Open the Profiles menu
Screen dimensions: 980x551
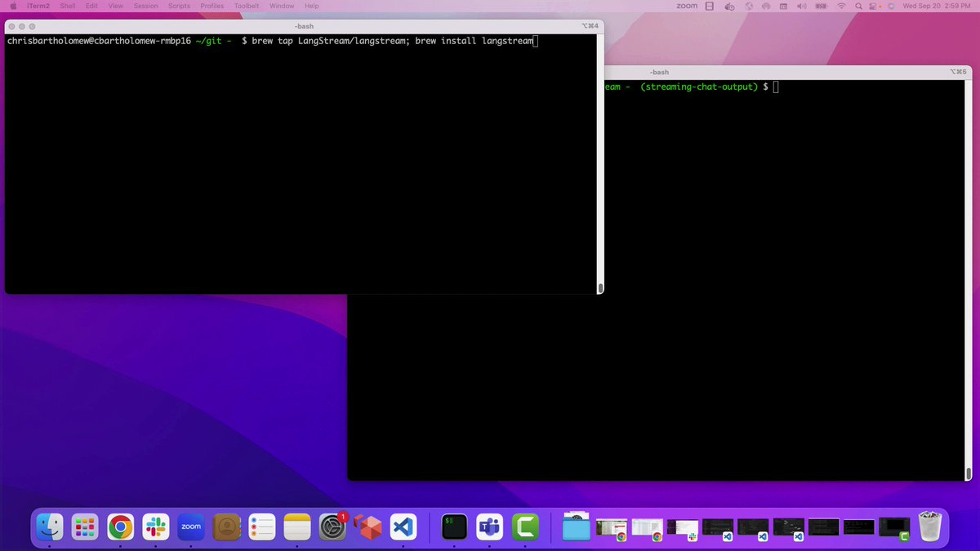212,6
